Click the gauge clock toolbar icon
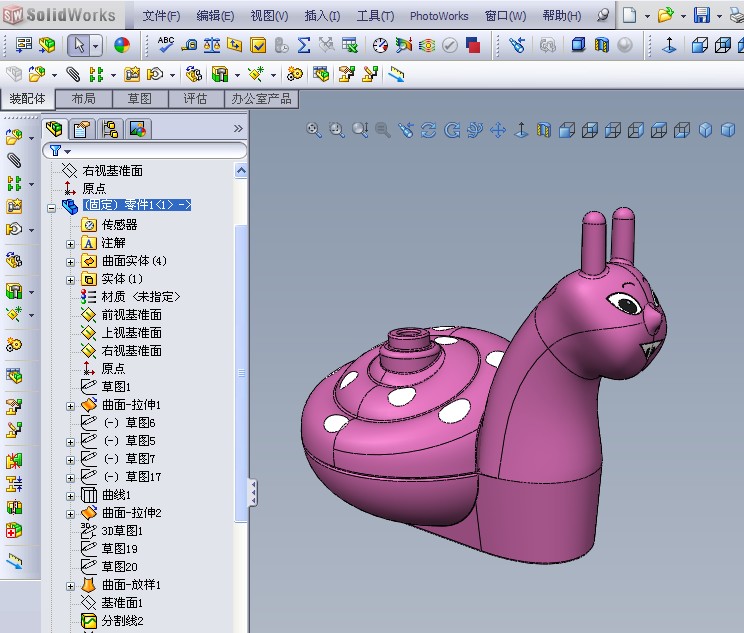The width and height of the screenshot is (744, 633). [380, 45]
